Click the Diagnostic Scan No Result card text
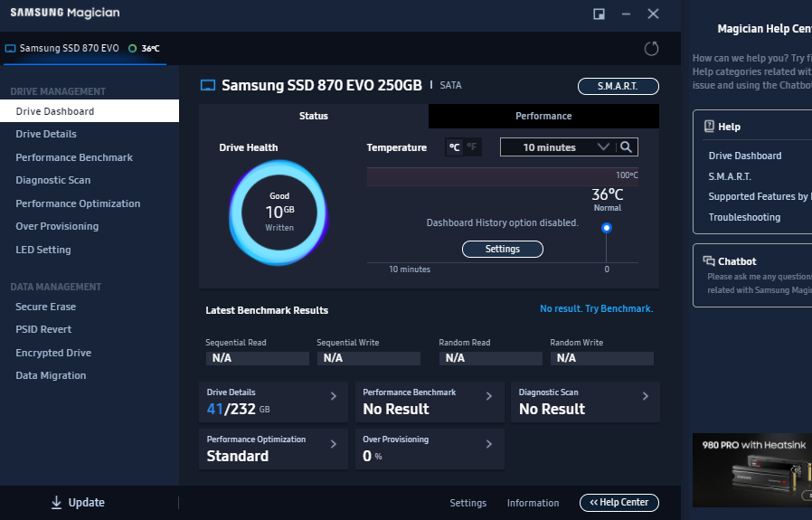Screen dimensions: 812x520 (x=552, y=409)
